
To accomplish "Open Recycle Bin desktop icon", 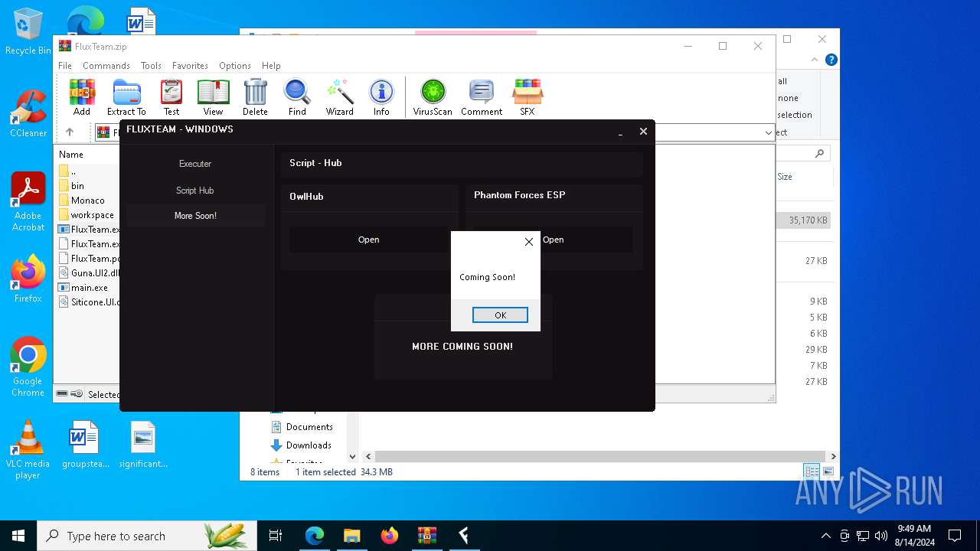I will tap(28, 32).
